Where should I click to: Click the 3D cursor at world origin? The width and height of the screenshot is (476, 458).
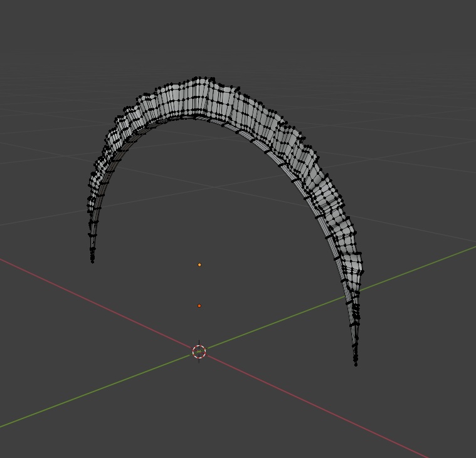click(x=199, y=351)
